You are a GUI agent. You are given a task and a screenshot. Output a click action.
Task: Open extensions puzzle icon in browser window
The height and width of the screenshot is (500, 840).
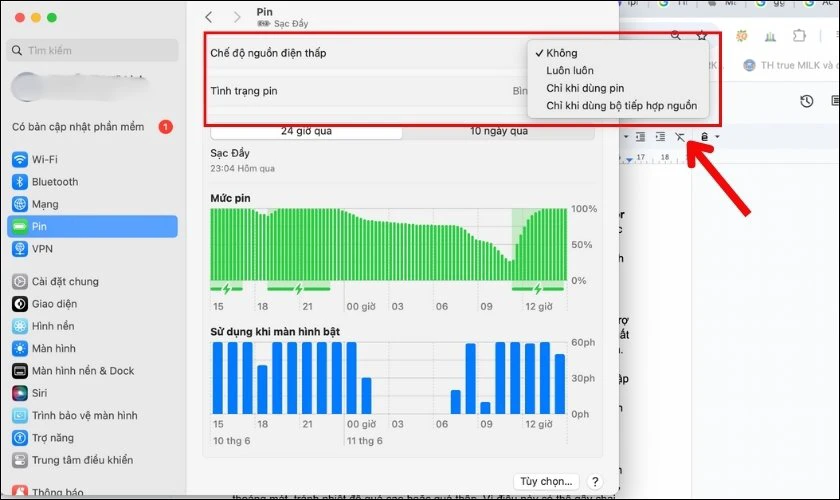coord(799,36)
